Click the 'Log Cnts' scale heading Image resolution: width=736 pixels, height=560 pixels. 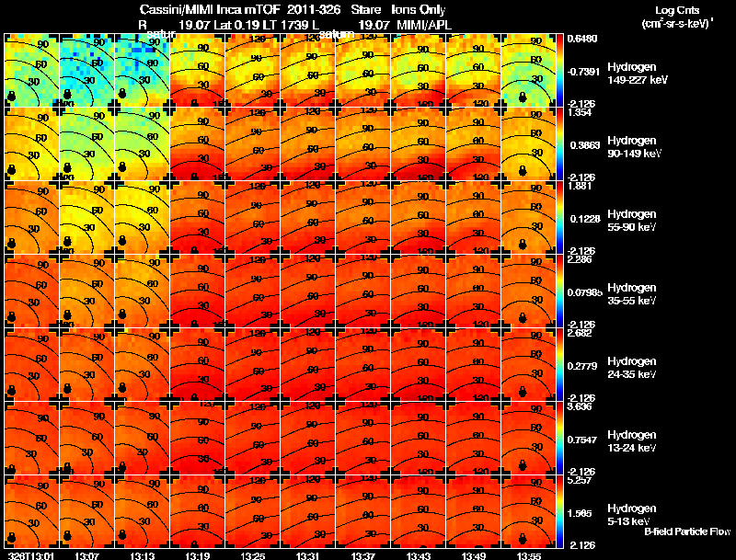coord(677,10)
